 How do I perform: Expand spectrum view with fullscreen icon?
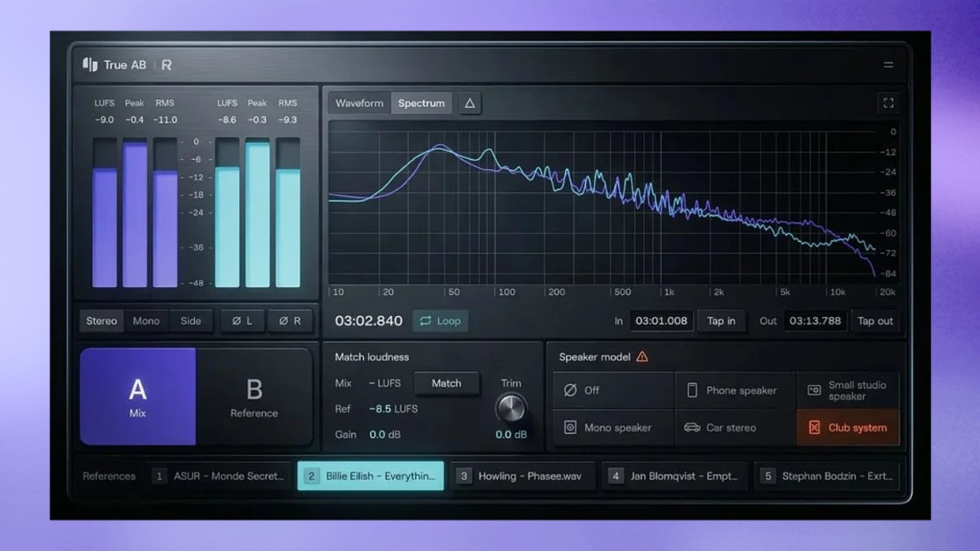click(x=888, y=103)
